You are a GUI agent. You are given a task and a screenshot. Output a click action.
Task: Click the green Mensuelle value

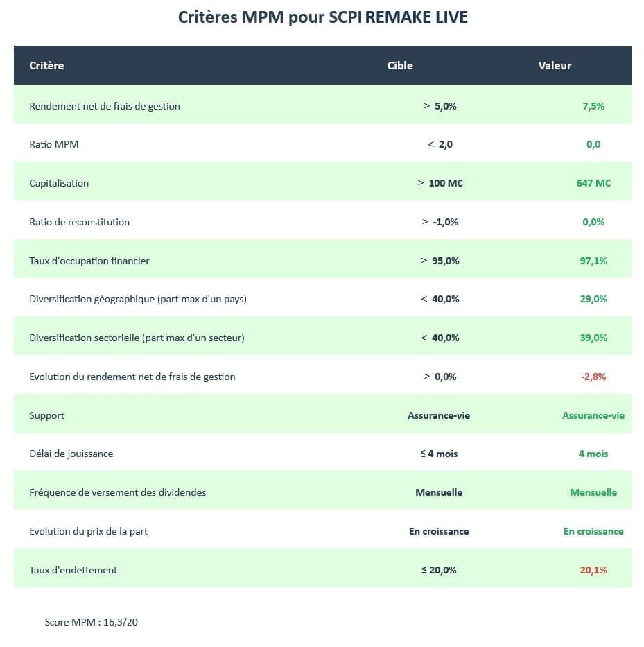[593, 492]
